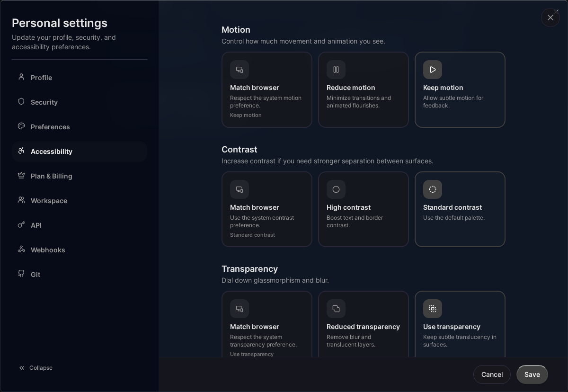
Task: Click the circle icon on High contrast card
Action: (x=336, y=189)
